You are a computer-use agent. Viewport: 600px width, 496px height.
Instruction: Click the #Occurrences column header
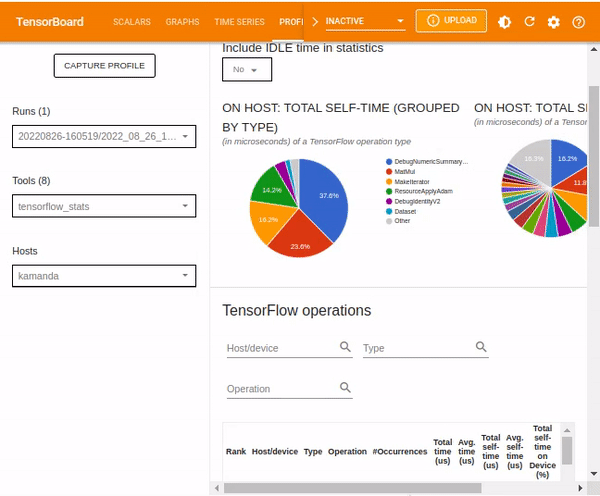click(x=399, y=452)
